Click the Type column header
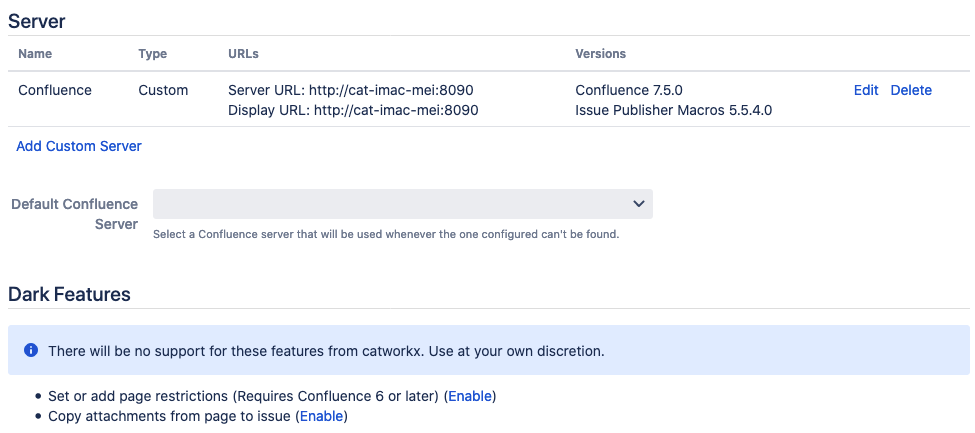This screenshot has width=975, height=433. [153, 54]
